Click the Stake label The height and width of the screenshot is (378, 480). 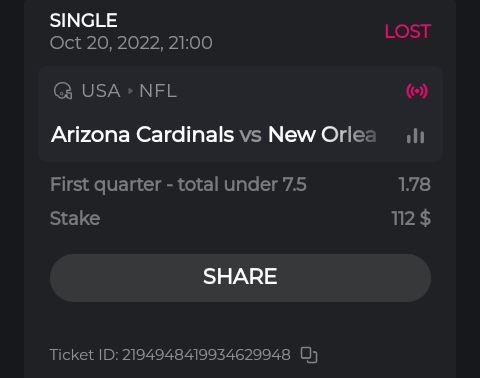(x=75, y=219)
